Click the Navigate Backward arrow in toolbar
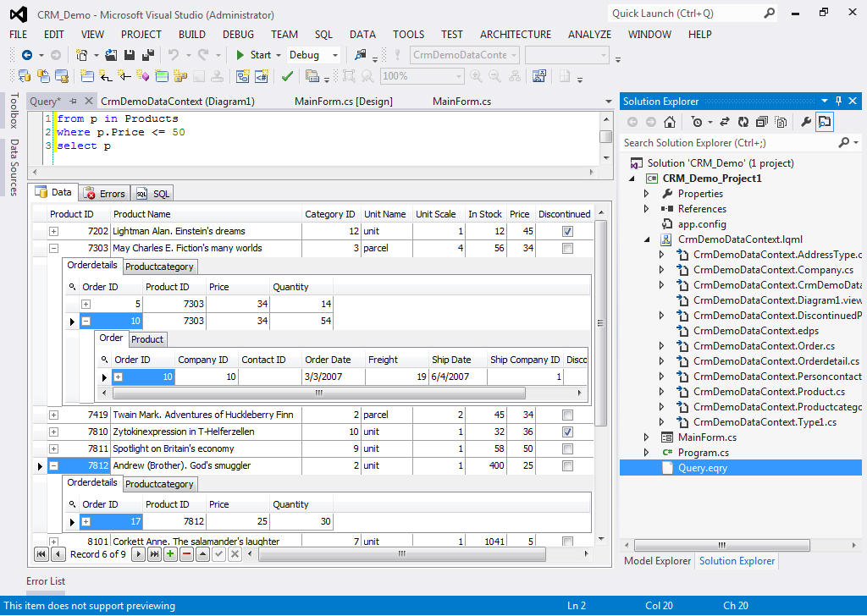Image resolution: width=867 pixels, height=616 pixels. [x=26, y=55]
